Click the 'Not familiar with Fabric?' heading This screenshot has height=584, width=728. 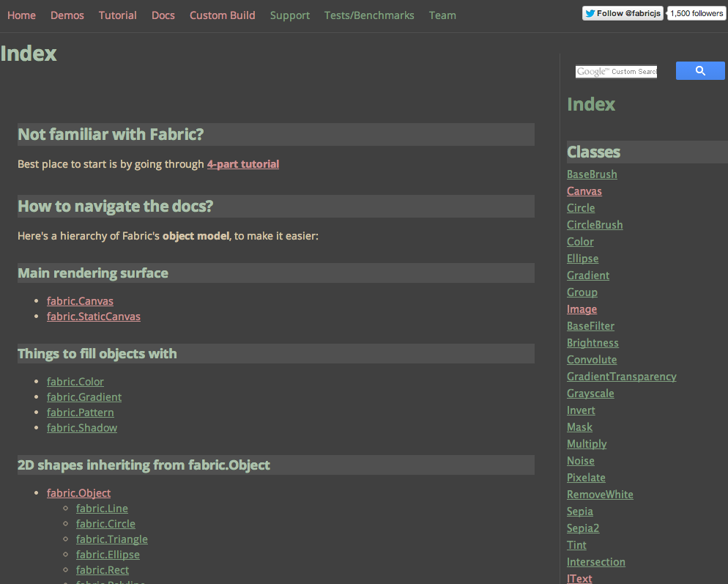pyautogui.click(x=276, y=134)
